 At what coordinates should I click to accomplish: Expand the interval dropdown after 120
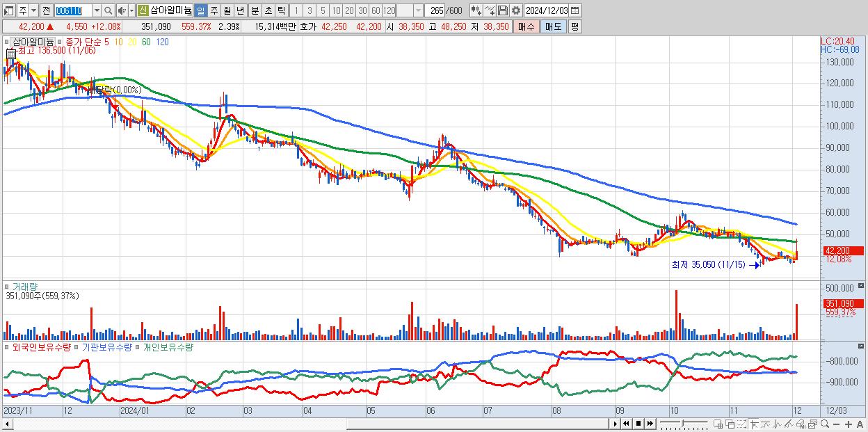pos(418,10)
